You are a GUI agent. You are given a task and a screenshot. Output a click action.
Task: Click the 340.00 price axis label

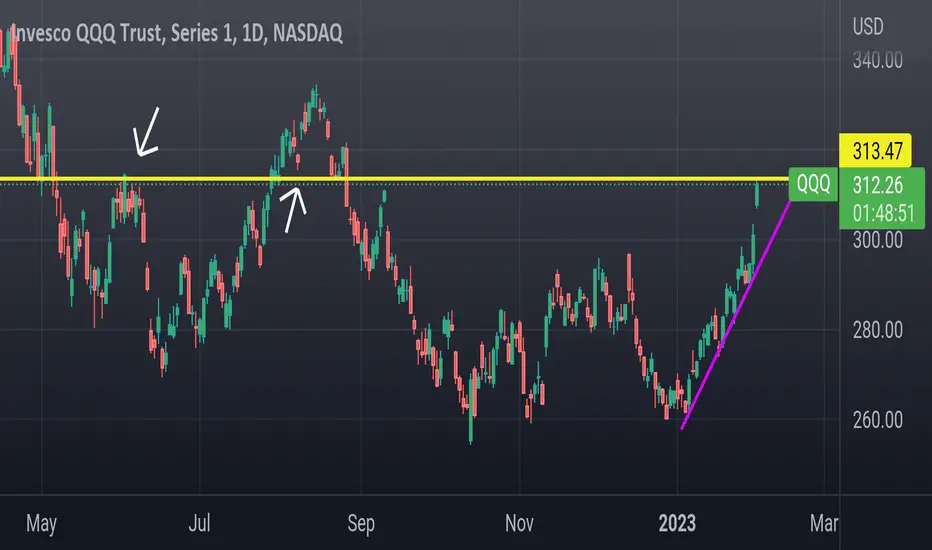click(877, 60)
